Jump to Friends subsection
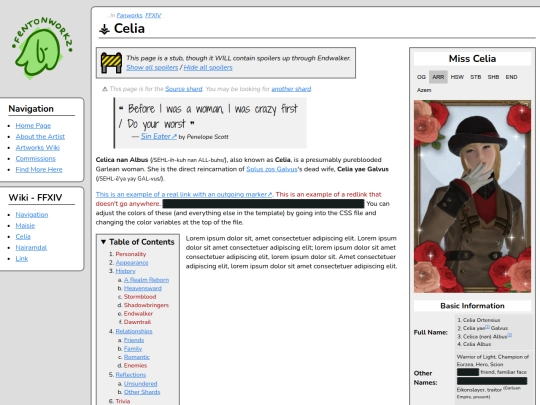This screenshot has width=540, height=405. 134,340
